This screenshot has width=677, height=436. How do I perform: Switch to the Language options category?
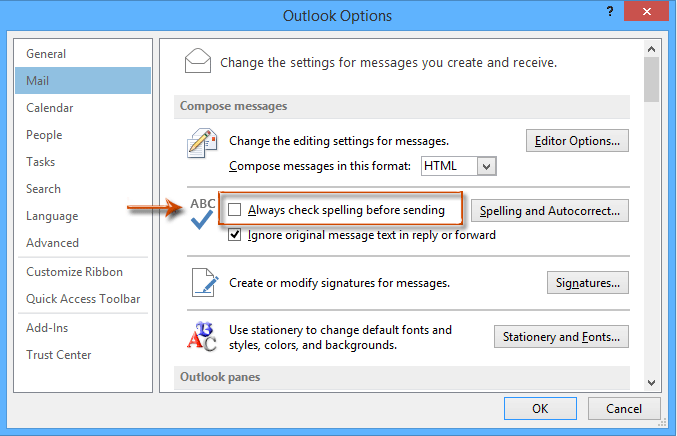pos(83,216)
